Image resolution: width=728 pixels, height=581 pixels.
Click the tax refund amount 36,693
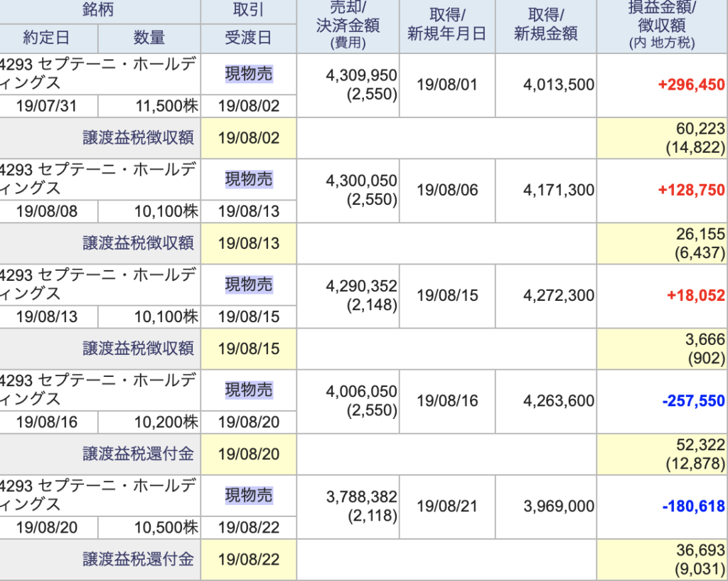[x=700, y=550]
